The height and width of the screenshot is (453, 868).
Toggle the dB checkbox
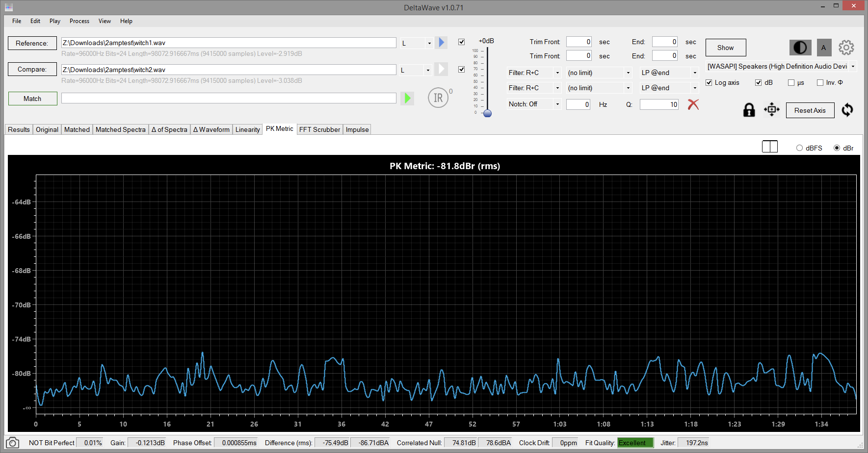coord(758,82)
